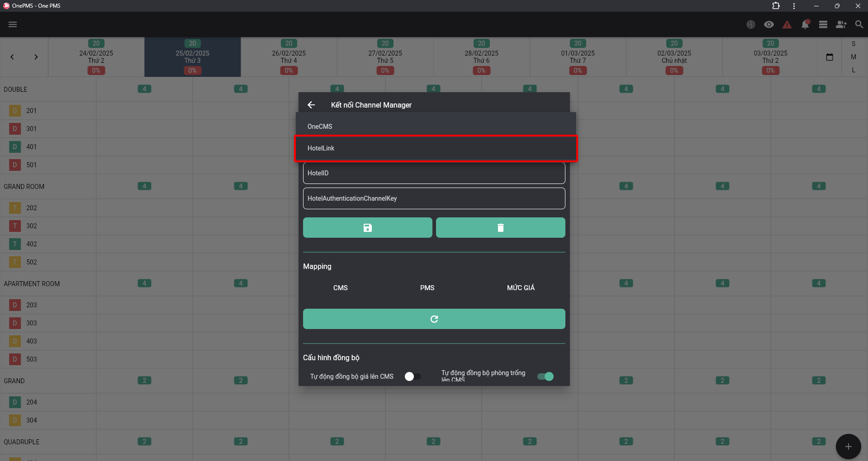This screenshot has width=868, height=461.
Task: Click the HotelID input field
Action: pos(434,173)
